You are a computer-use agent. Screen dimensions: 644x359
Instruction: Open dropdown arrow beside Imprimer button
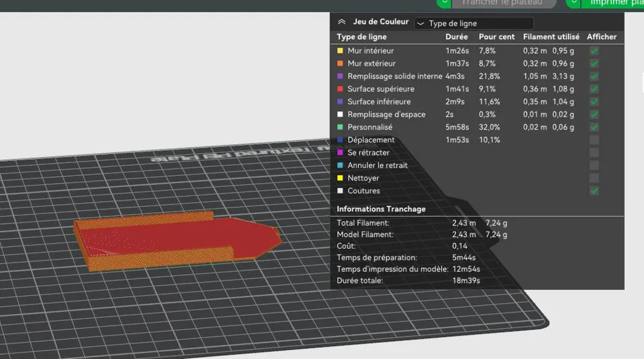coord(573,3)
